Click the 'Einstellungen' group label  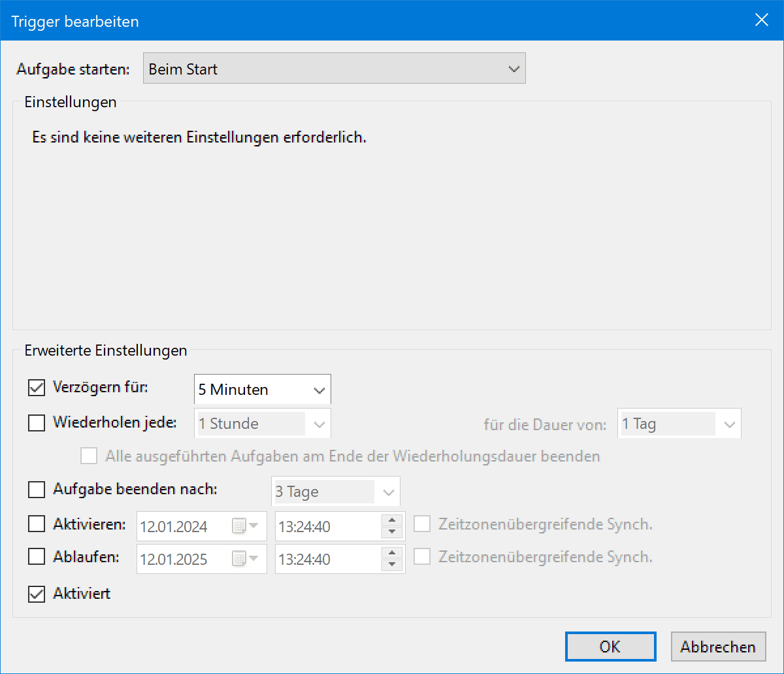71,102
